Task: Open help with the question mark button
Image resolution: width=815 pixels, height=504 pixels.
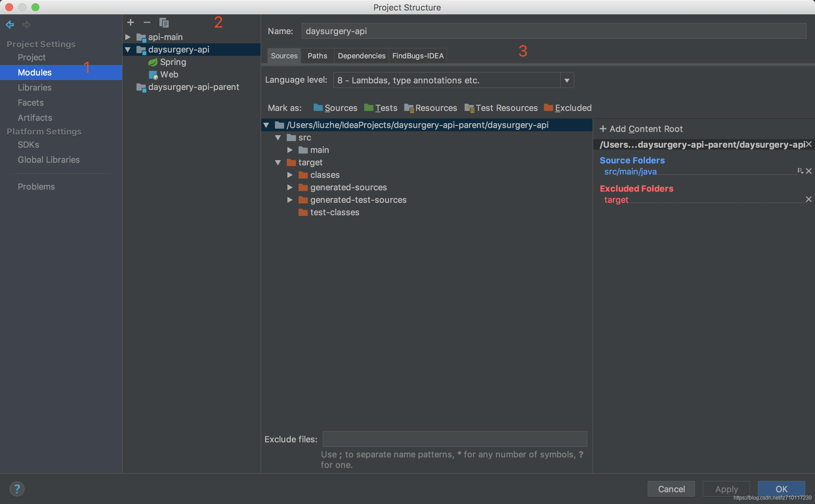Action: pyautogui.click(x=17, y=489)
